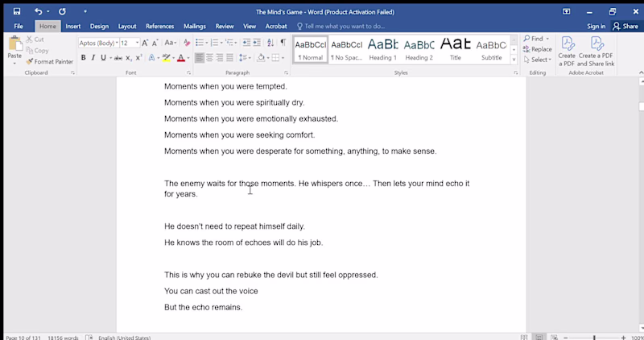Center the text
Image resolution: width=644 pixels, height=340 pixels.
click(x=209, y=57)
